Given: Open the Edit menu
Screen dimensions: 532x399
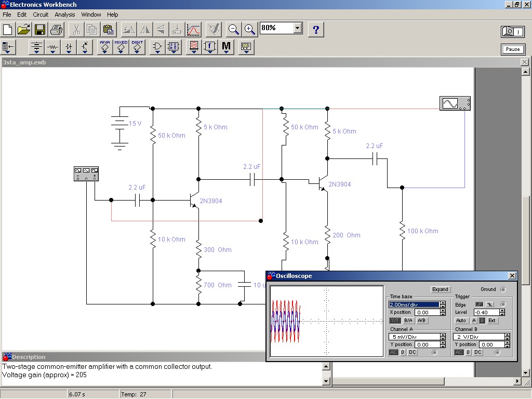Looking at the screenshot, I should pos(22,15).
